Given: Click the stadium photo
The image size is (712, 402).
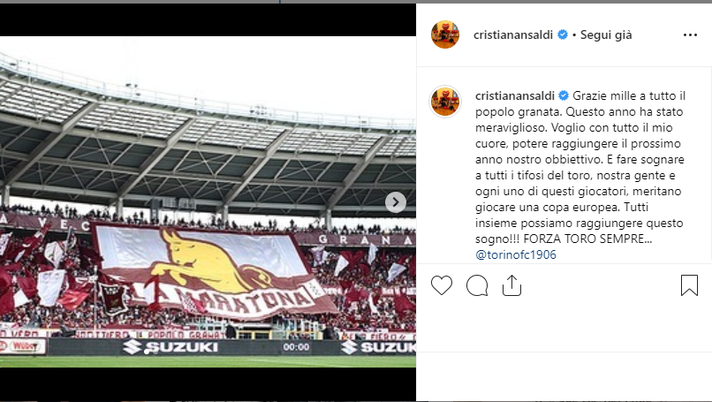Looking at the screenshot, I should pos(208,202).
